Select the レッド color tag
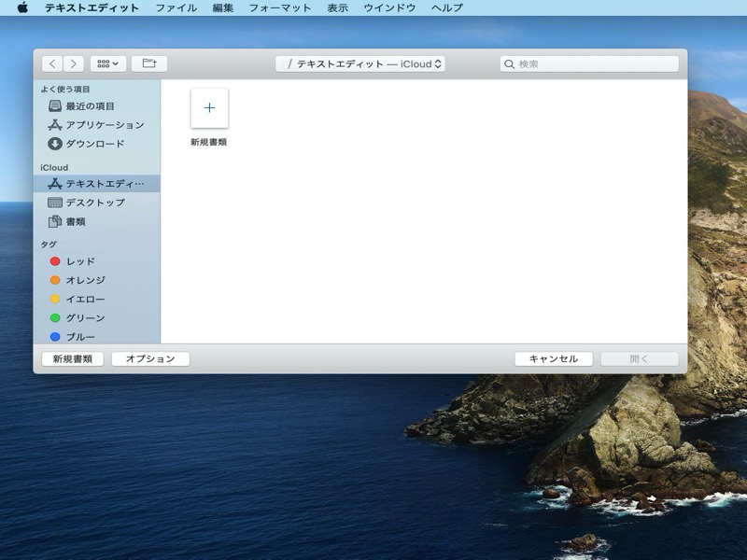Image resolution: width=747 pixels, height=560 pixels. (x=79, y=261)
